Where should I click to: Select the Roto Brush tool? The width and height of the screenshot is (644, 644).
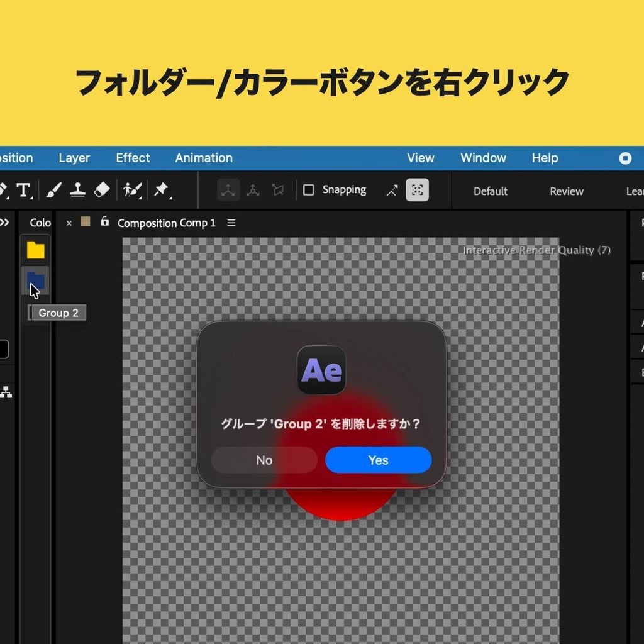click(x=130, y=190)
